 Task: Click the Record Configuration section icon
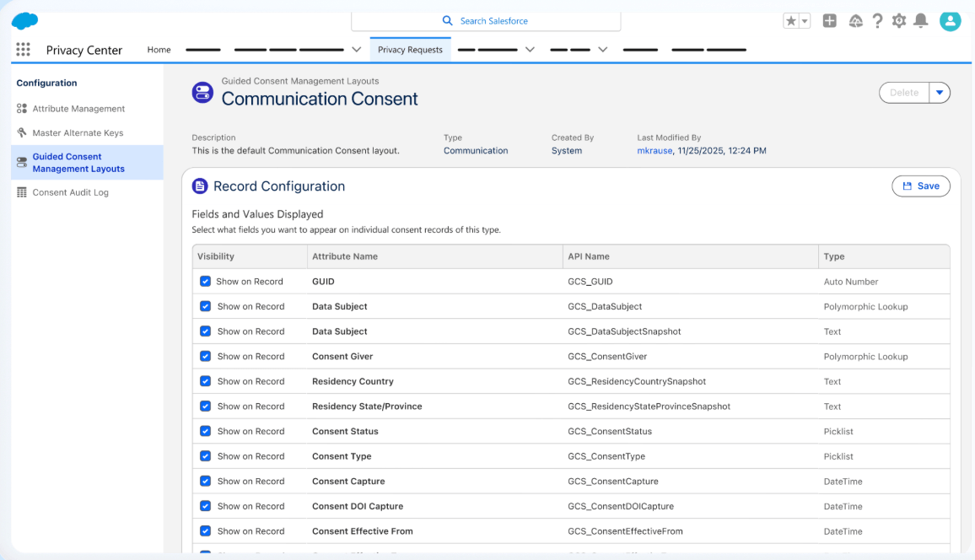pyautogui.click(x=200, y=186)
